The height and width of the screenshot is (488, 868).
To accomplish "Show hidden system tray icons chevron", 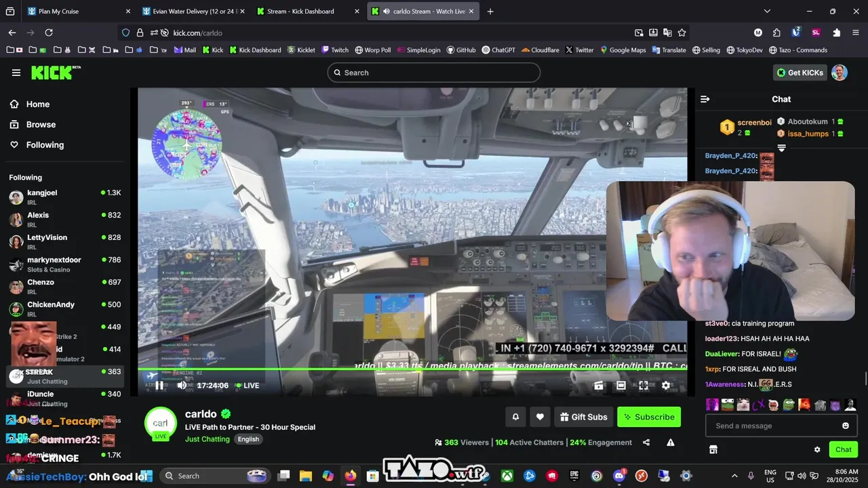I will coord(734,476).
